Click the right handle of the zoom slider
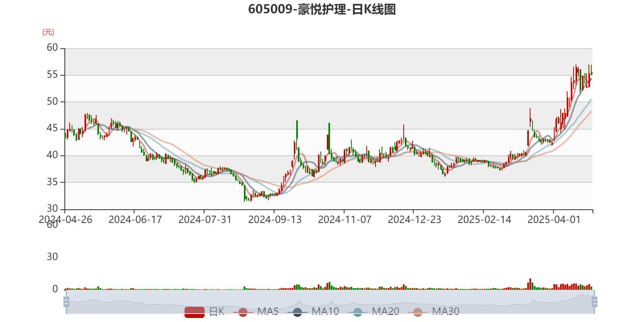 point(595,301)
